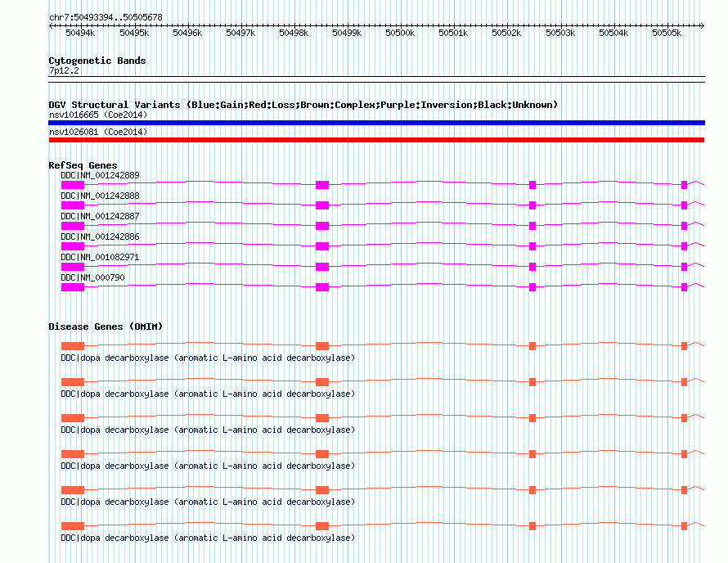Select the 50500k ruler tick label
Screen dimensions: 728x563
(400, 33)
